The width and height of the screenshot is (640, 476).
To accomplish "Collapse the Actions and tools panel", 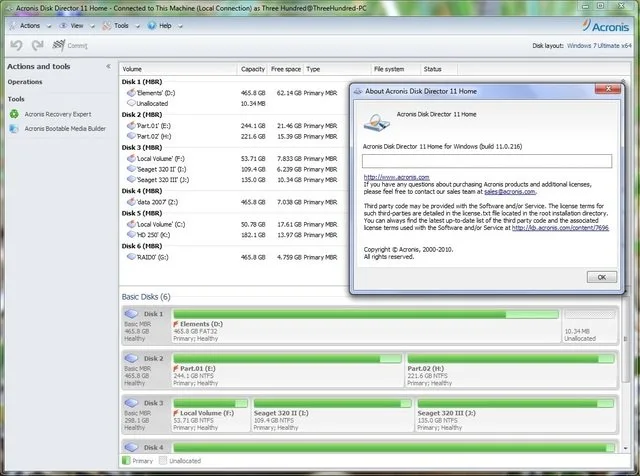I will [x=108, y=66].
